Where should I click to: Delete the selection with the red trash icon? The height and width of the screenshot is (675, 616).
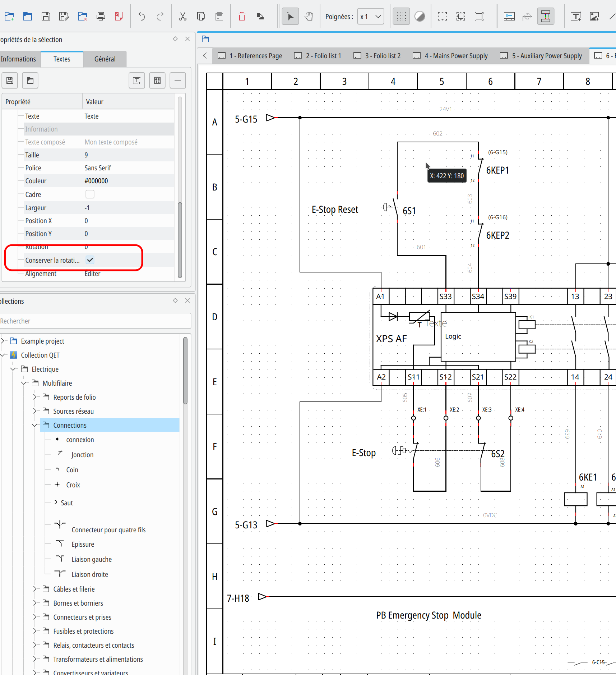click(242, 16)
